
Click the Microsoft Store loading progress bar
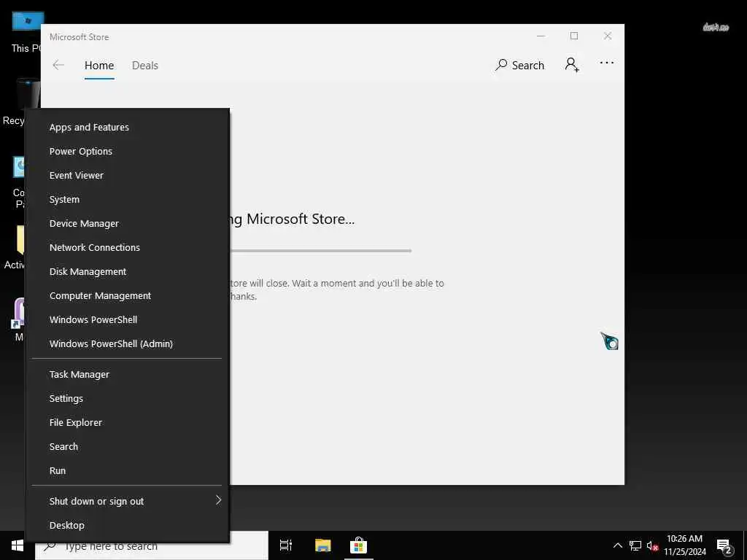tap(320, 251)
